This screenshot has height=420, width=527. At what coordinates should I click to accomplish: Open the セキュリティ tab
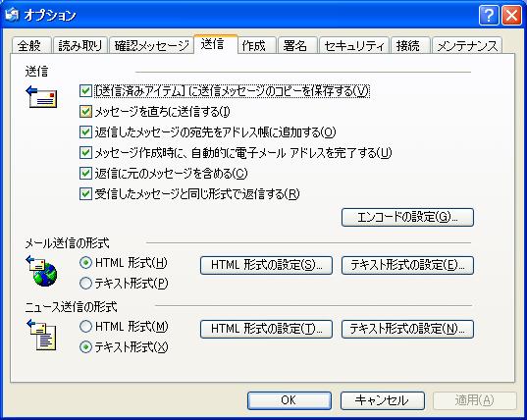pyautogui.click(x=354, y=45)
